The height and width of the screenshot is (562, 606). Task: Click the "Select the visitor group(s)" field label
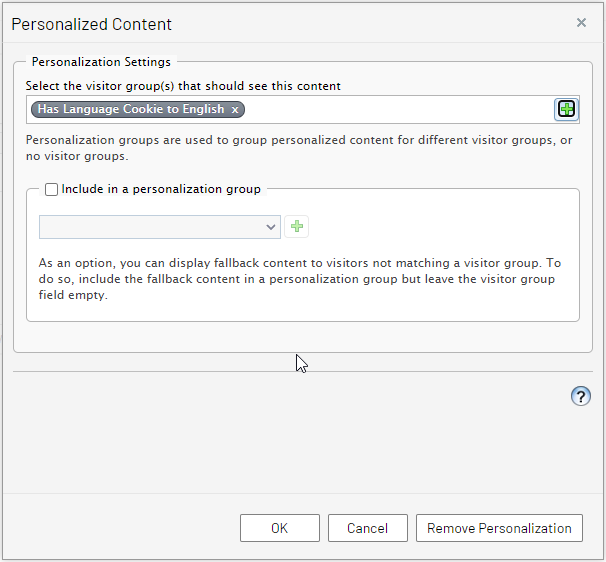click(183, 86)
